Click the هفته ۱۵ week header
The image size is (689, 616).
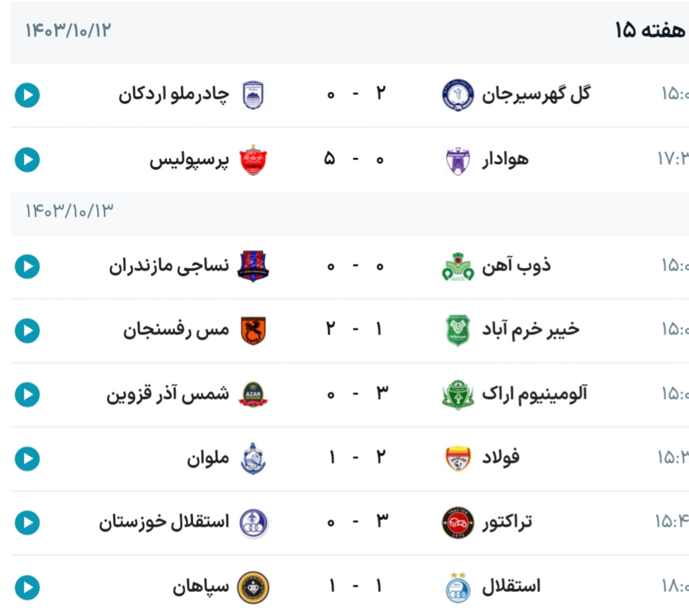[650, 30]
